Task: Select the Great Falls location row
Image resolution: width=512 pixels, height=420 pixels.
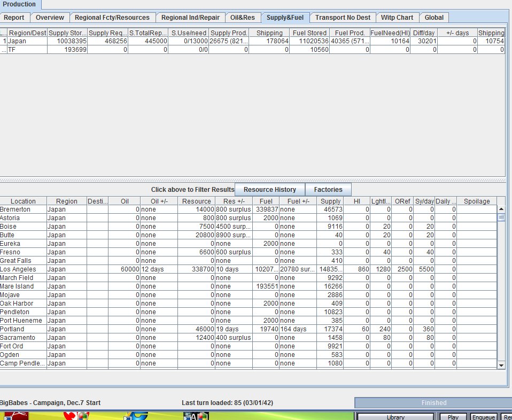Action: click(248, 261)
